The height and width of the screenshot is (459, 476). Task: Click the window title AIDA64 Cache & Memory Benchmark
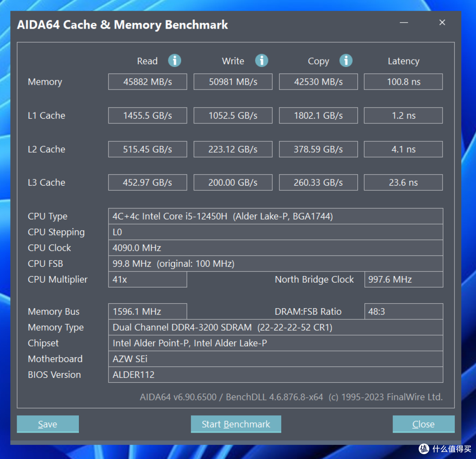123,25
